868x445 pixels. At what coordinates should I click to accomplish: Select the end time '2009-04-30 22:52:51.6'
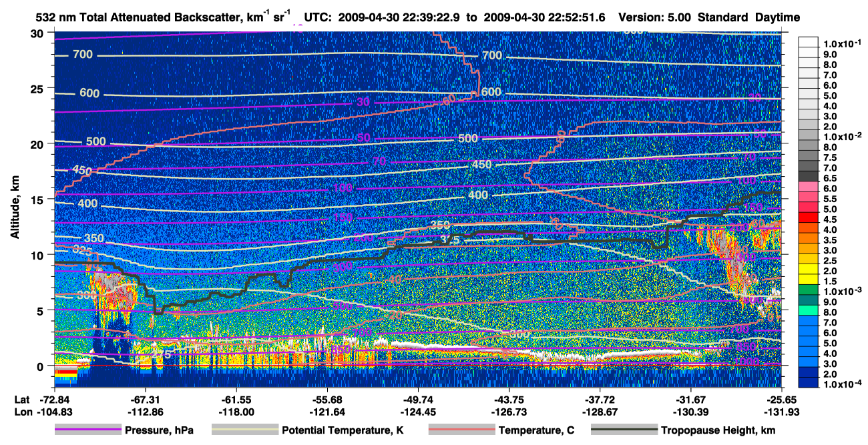coord(544,18)
